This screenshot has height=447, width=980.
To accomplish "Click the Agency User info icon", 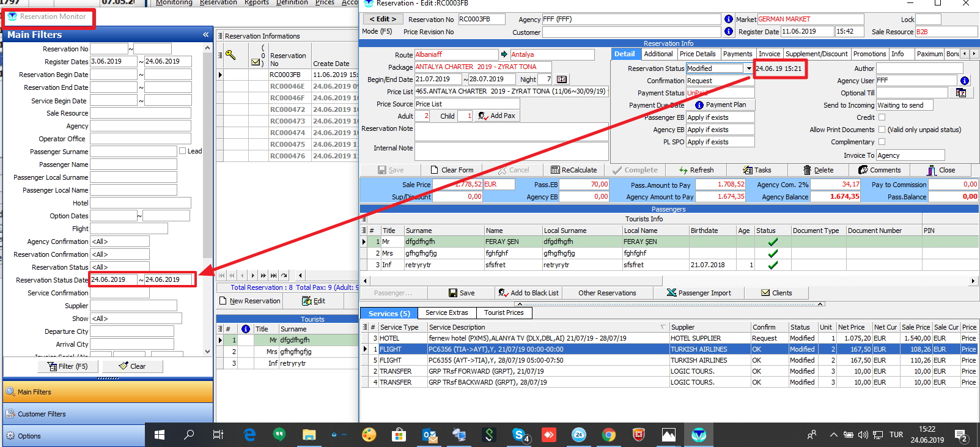I will click(964, 81).
